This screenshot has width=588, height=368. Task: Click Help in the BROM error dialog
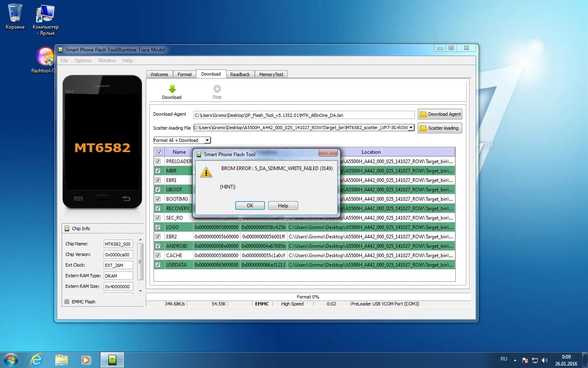[x=283, y=206]
